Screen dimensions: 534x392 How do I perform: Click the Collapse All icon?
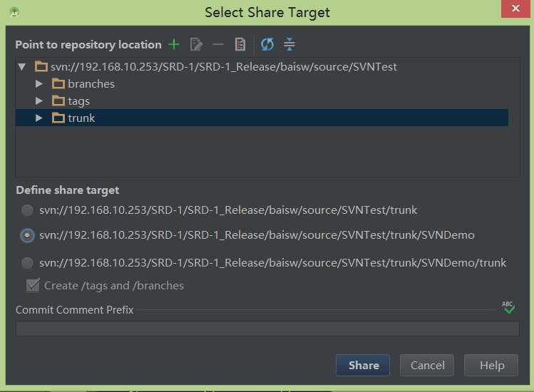pos(289,45)
